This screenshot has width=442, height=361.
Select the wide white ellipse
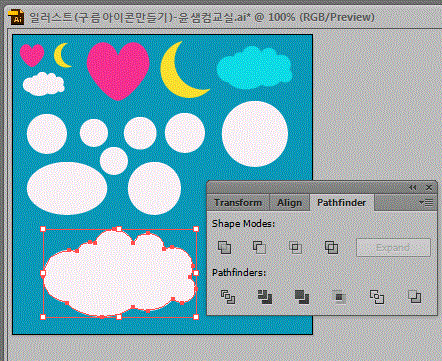[67, 188]
